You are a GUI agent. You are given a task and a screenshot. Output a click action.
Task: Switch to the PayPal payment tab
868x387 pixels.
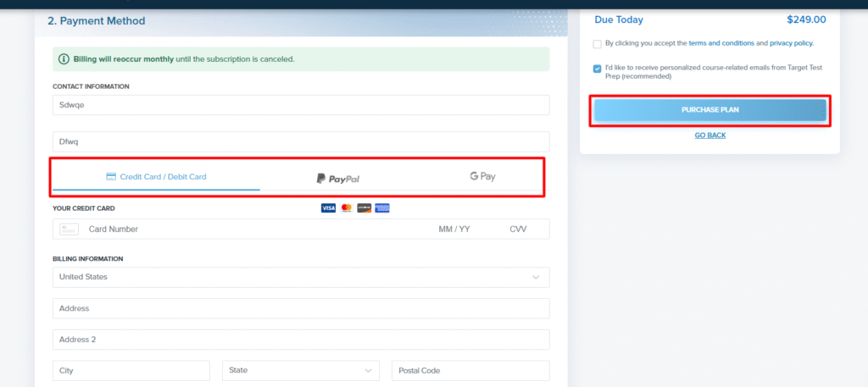tap(338, 179)
